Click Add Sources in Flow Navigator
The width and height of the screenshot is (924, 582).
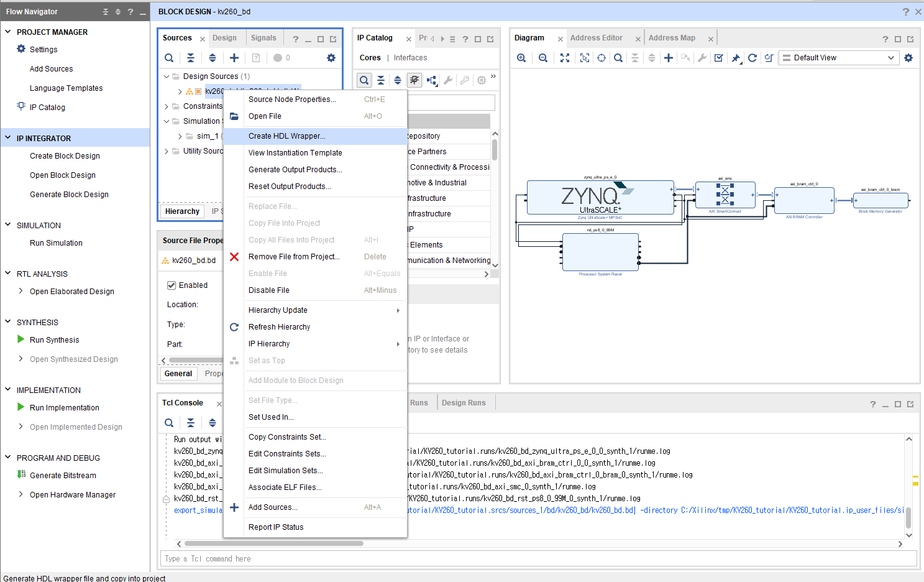(51, 69)
